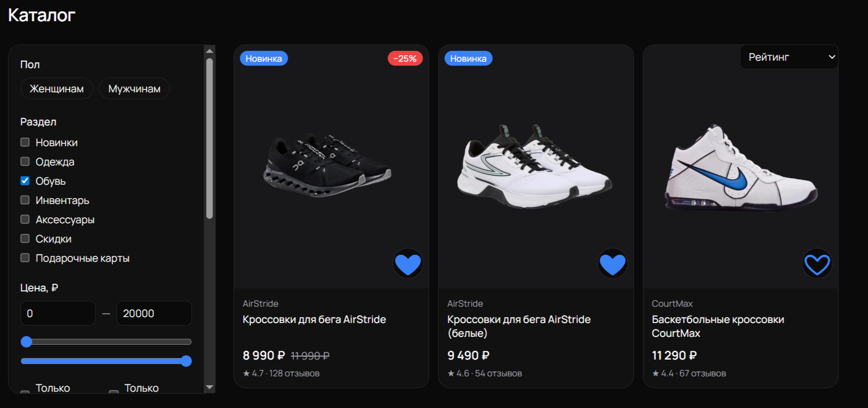Focus the minimum price field showing 0
This screenshot has height=408, width=868.
tap(58, 313)
